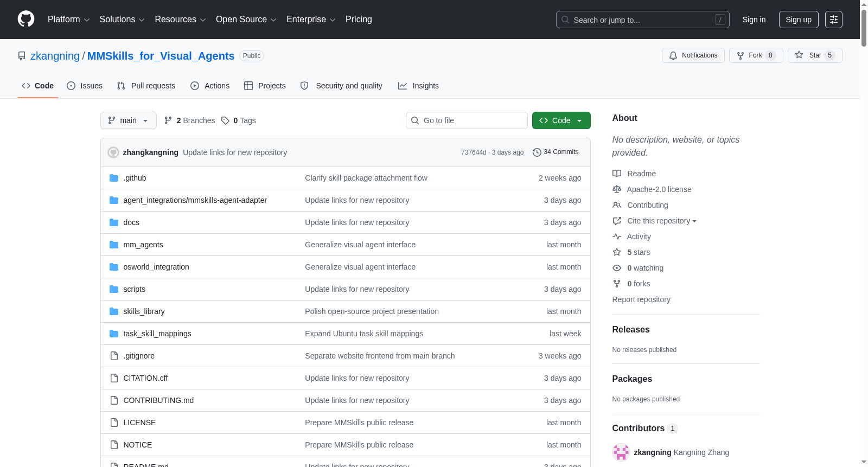
Task: Open commit 'Clarify skill package attachment flow'
Action: tap(366, 178)
